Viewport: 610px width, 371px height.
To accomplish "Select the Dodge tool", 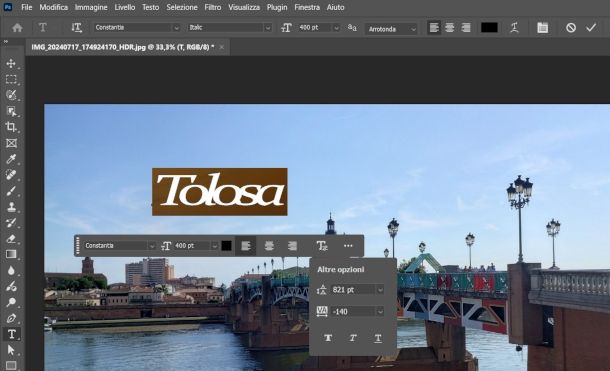I will tap(11, 302).
